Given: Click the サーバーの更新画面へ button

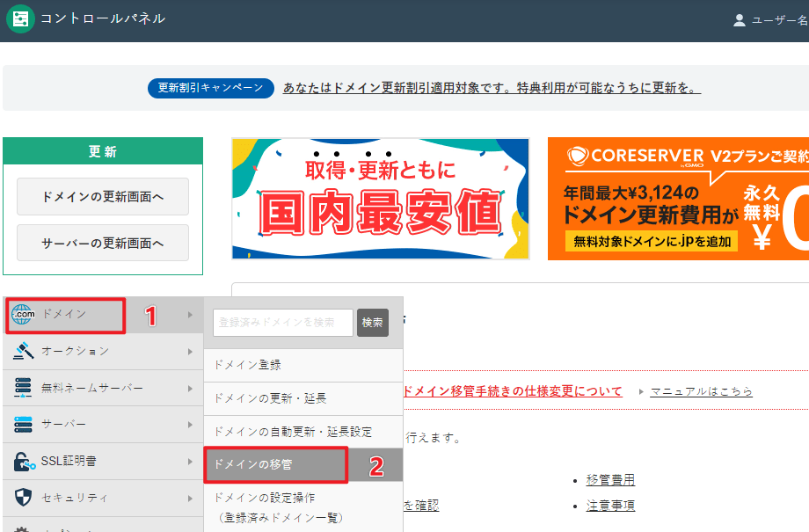Looking at the screenshot, I should pos(103,243).
